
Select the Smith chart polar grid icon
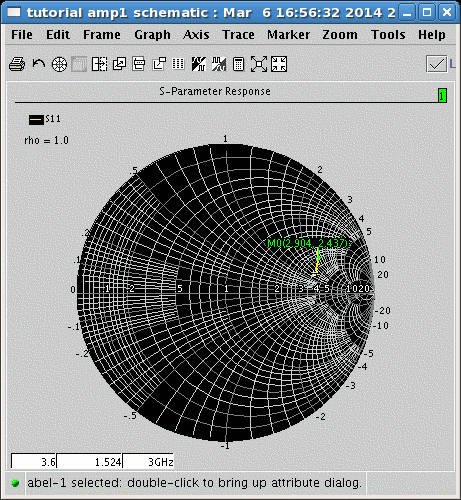[x=59, y=64]
